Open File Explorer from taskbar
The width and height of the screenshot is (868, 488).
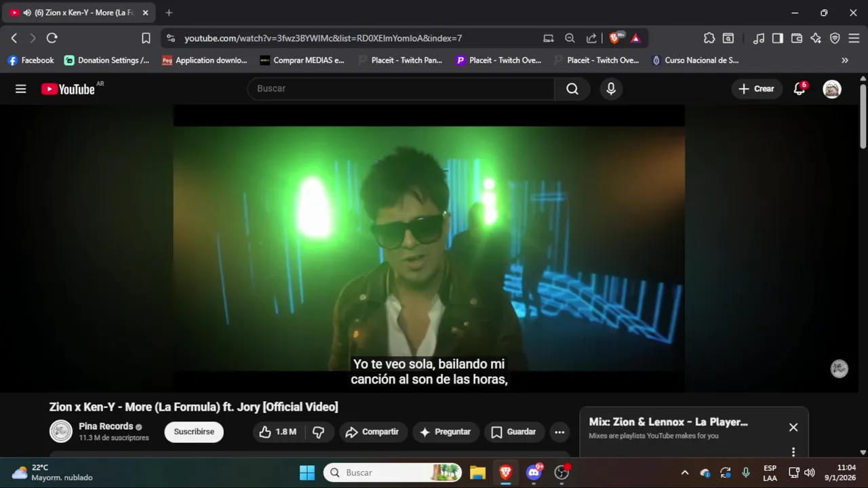(x=478, y=472)
